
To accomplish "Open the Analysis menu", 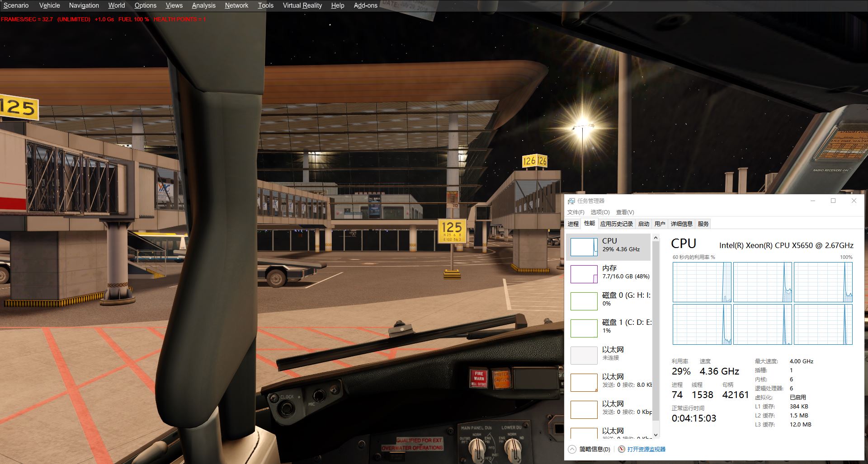I will click(203, 5).
